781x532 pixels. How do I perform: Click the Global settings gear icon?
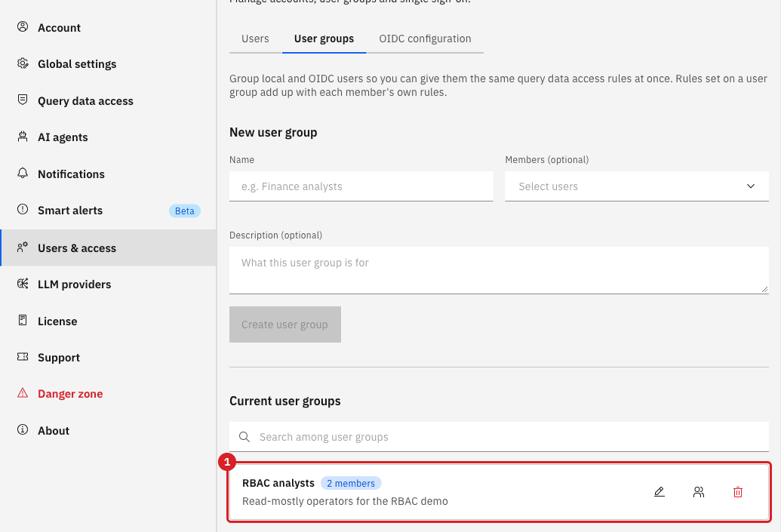[23, 63]
